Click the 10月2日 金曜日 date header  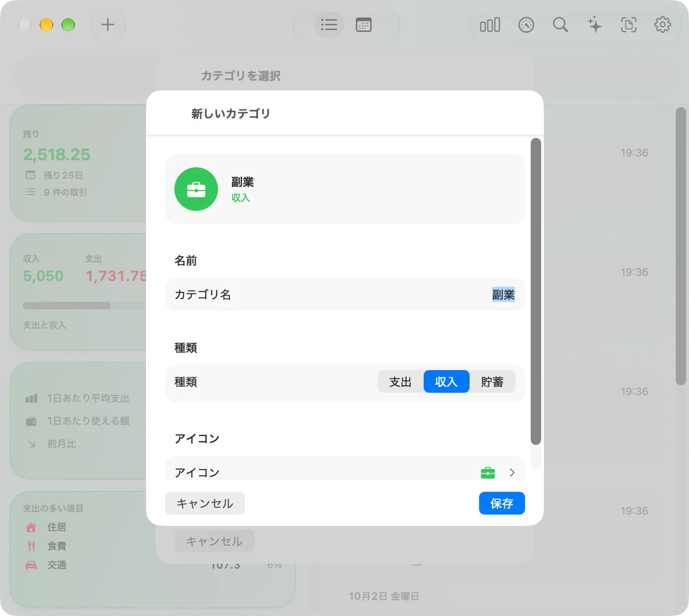coord(384,596)
